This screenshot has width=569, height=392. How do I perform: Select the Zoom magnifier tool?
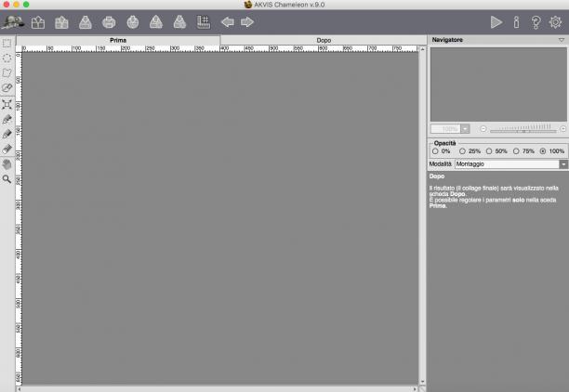pyautogui.click(x=7, y=179)
